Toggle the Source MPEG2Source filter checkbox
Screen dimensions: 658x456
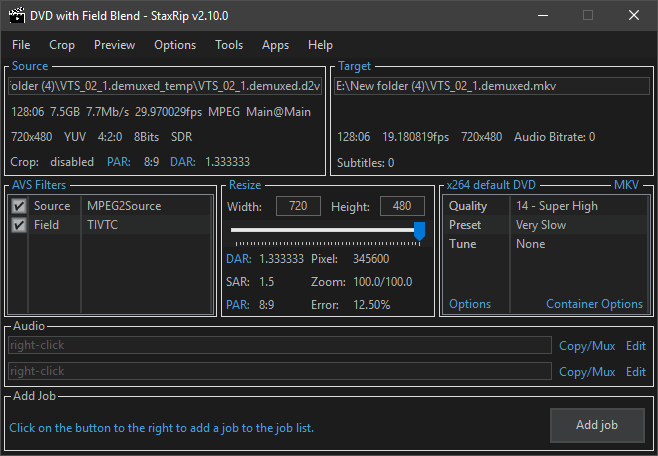pyautogui.click(x=18, y=206)
